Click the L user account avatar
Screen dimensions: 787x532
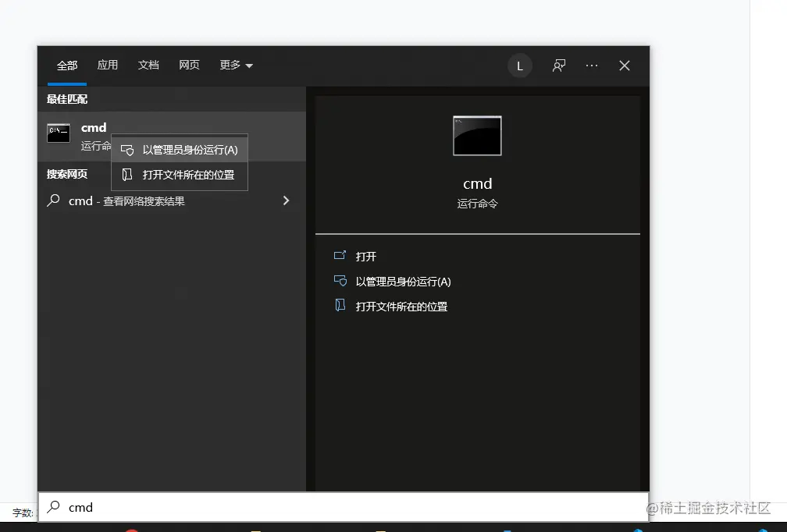pyautogui.click(x=520, y=66)
